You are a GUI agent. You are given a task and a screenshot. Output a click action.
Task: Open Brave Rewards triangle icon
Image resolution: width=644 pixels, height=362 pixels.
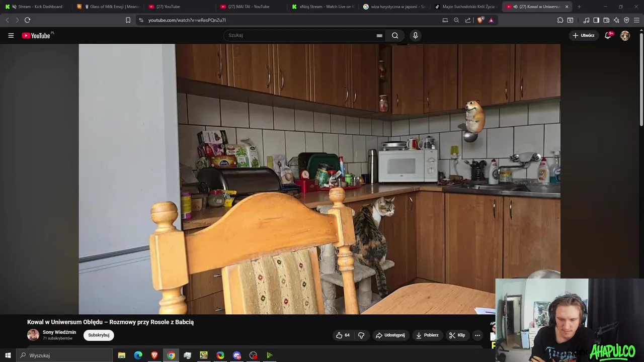pos(491,20)
